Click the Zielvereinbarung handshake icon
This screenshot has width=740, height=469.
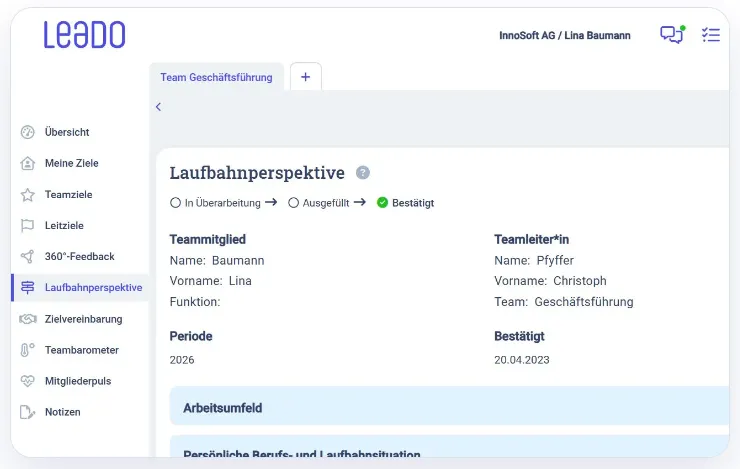point(27,319)
